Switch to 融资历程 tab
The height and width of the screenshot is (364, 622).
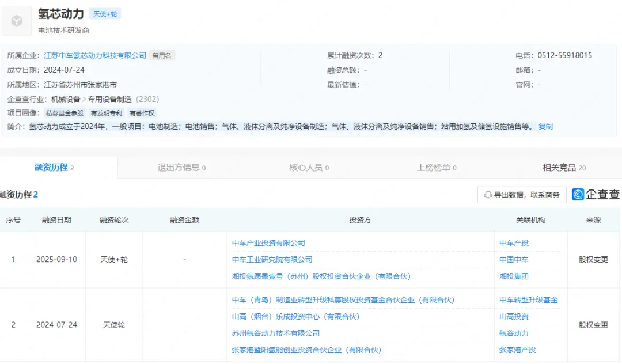pos(54,168)
